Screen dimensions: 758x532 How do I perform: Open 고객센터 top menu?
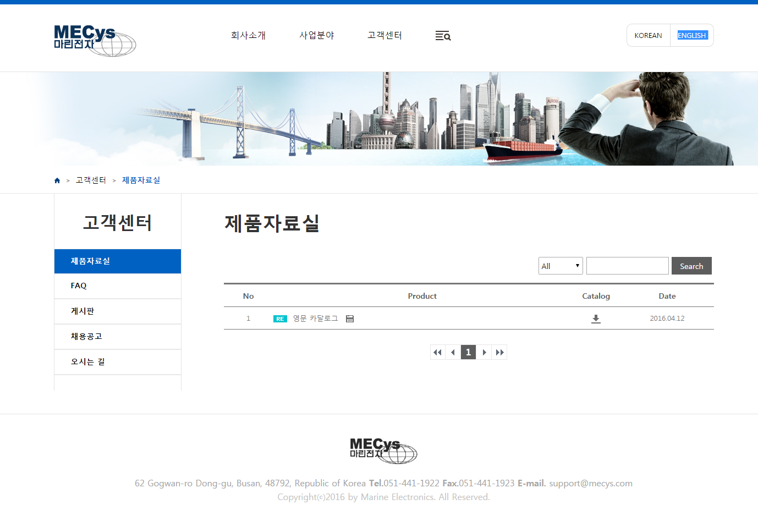click(385, 35)
